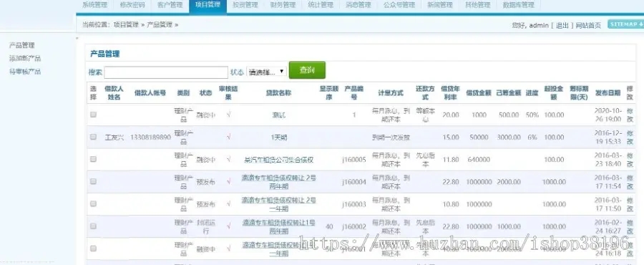Viewport: 644px width, 265px height.
Task: Click the 产品管理 panel heading
Action: (x=105, y=54)
